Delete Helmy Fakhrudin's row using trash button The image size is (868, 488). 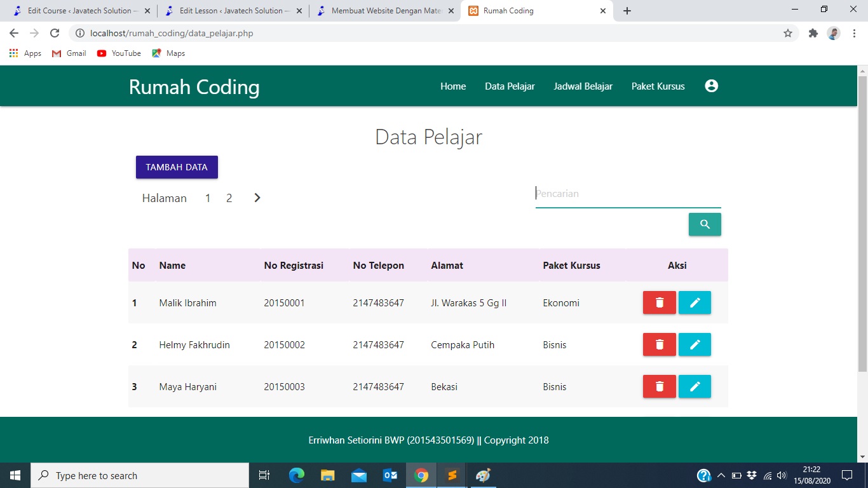(x=659, y=344)
